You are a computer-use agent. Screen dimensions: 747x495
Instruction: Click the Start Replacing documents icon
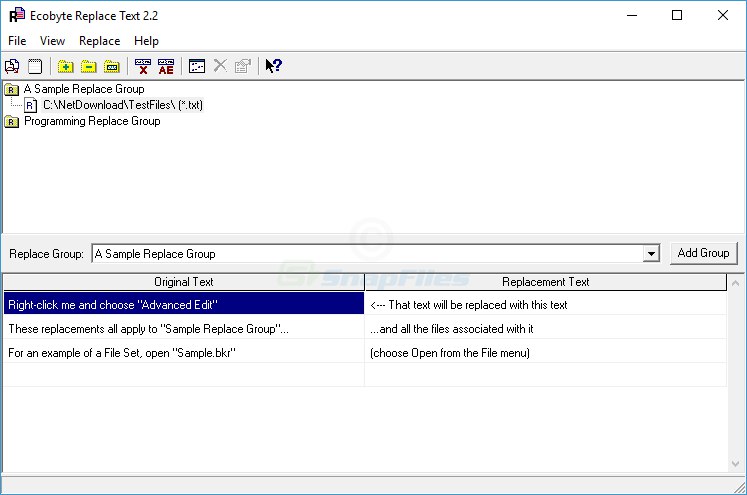[x=12, y=66]
